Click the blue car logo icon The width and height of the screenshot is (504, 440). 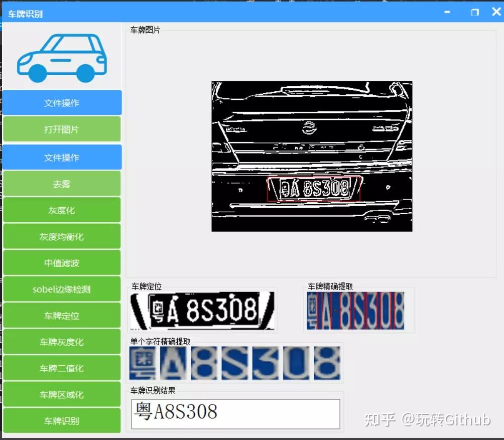[62, 58]
